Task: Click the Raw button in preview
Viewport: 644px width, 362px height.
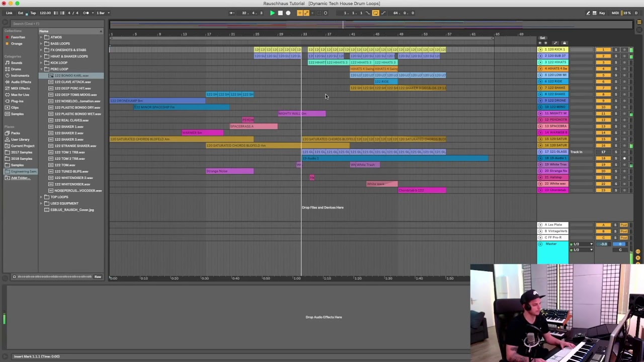Action: 98,277
